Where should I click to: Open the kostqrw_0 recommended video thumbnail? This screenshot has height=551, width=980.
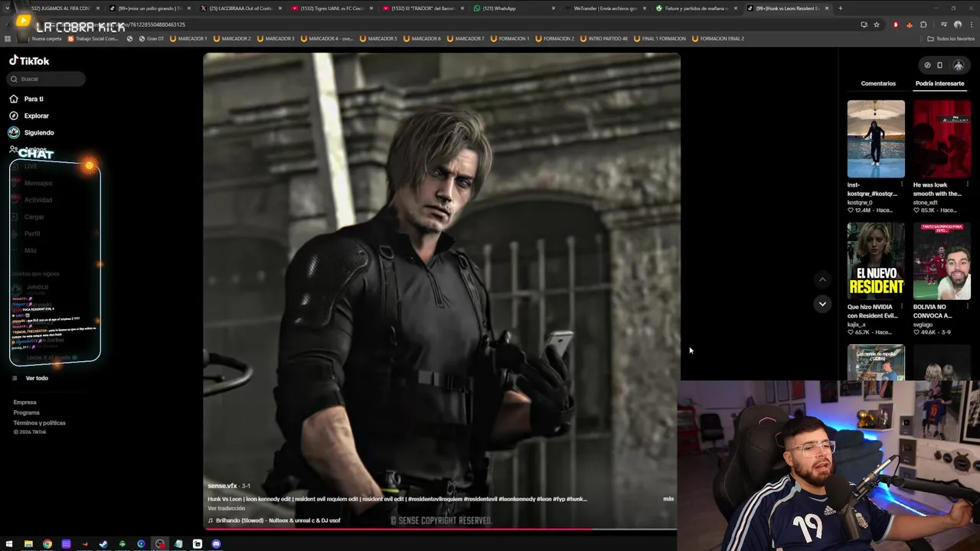[876, 139]
